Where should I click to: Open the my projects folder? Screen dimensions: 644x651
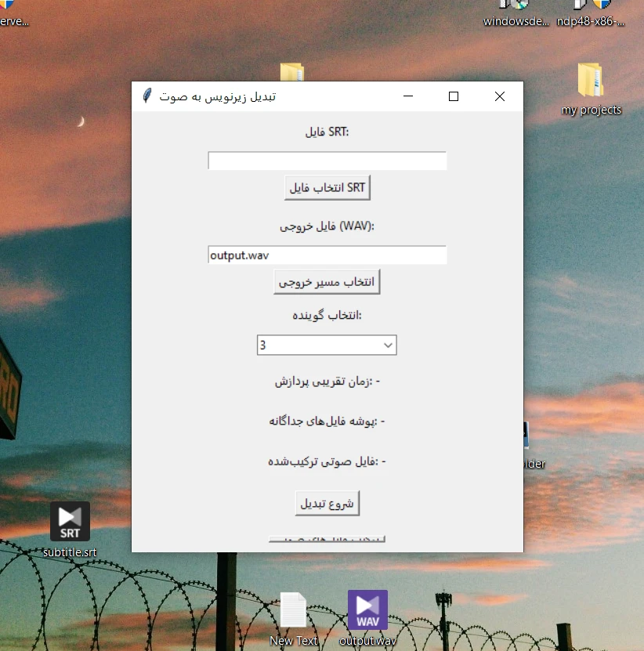[591, 81]
